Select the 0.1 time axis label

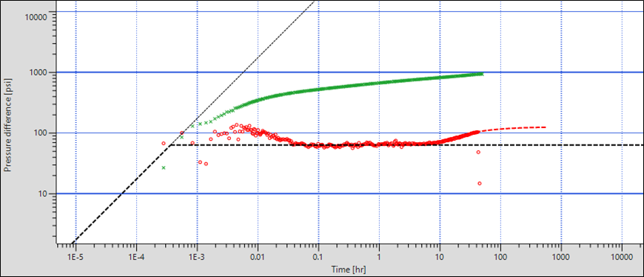318,257
